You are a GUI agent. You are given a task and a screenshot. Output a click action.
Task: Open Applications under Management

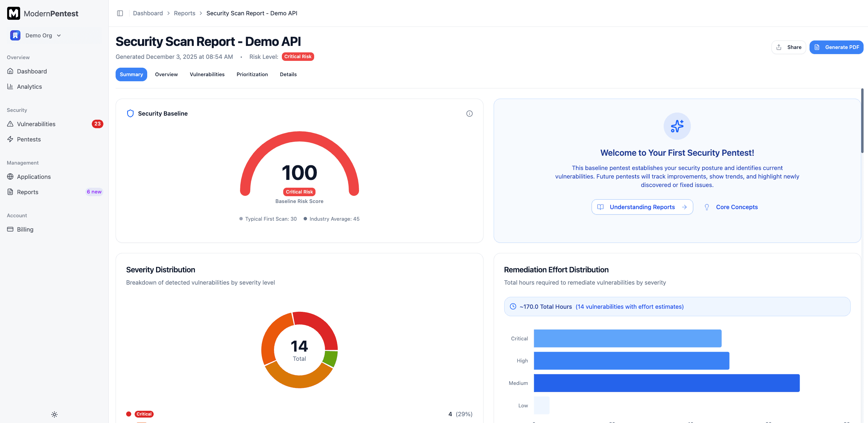coord(34,176)
